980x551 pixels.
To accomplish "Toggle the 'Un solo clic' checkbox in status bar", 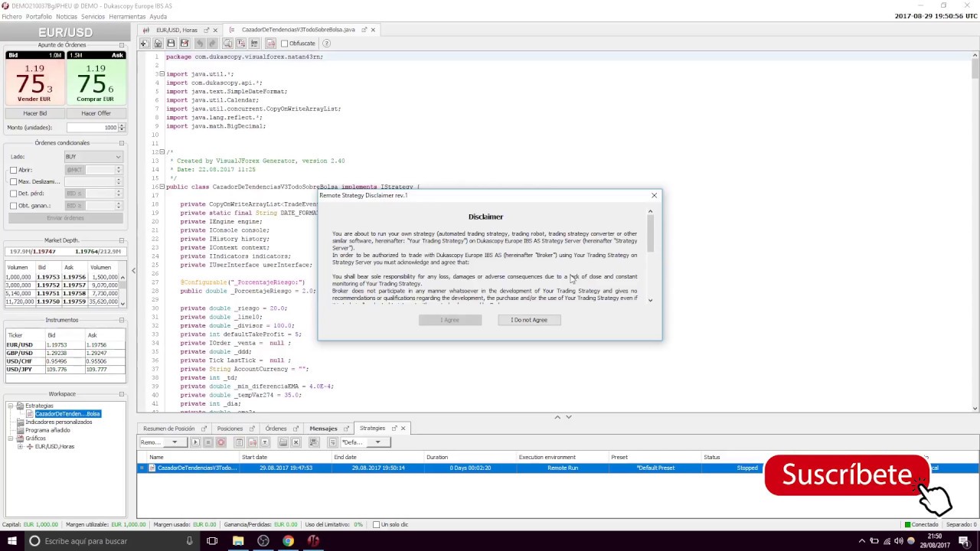I will (x=376, y=525).
